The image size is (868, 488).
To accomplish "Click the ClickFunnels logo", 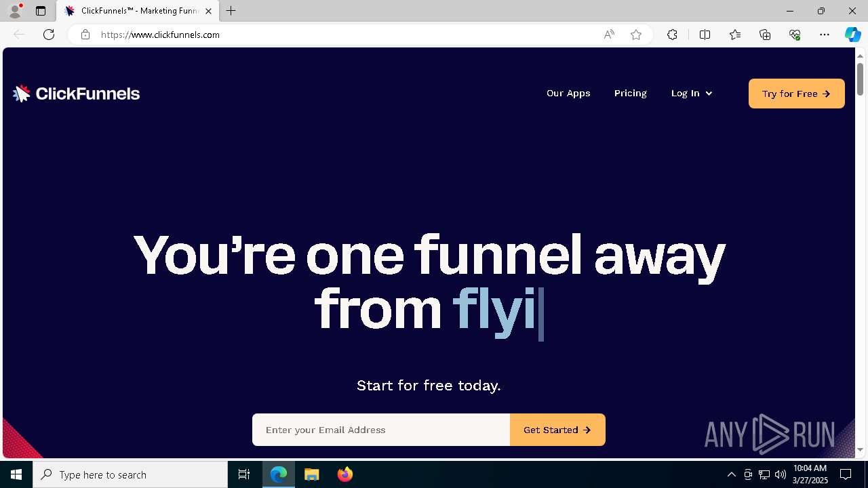I will point(76,94).
